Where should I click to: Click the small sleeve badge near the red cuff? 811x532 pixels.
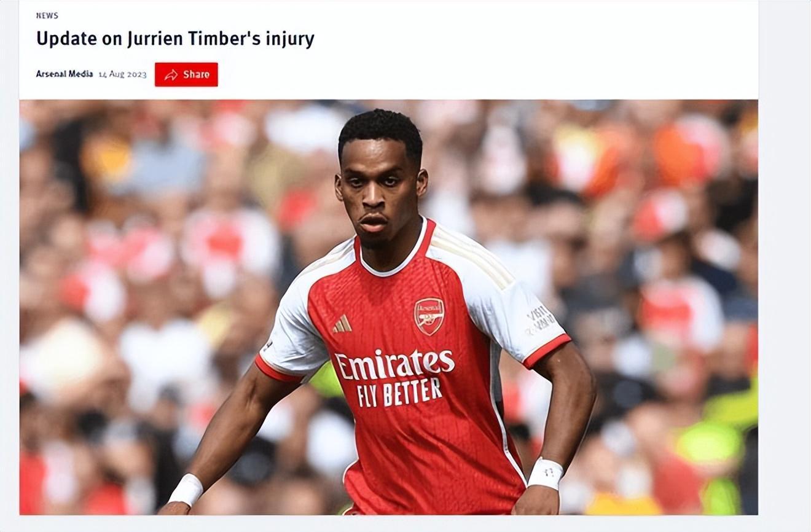[267, 346]
